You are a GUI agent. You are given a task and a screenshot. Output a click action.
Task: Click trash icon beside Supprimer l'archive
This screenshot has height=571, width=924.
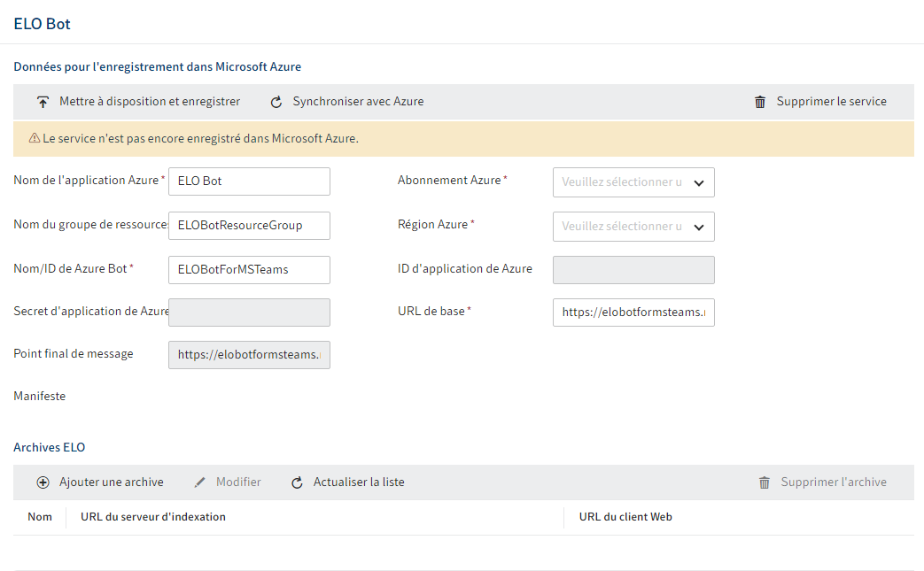[x=765, y=482]
